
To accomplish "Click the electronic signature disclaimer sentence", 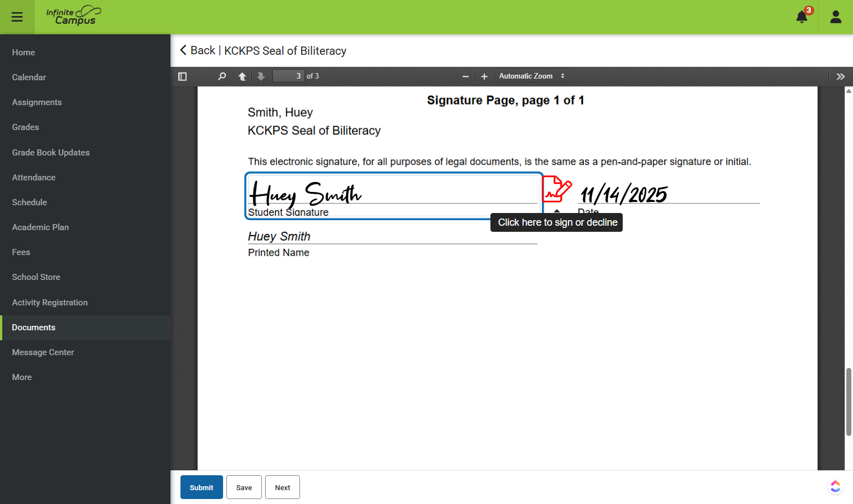I will (x=499, y=162).
